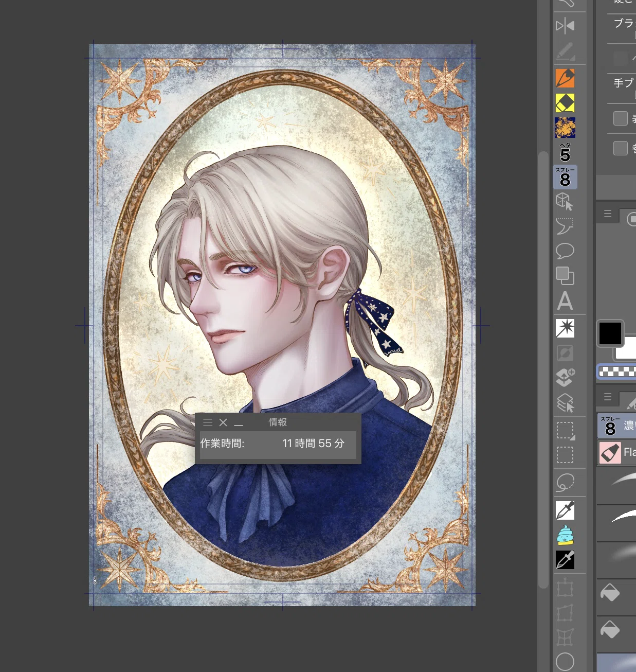Screen dimensions: 636x672
Task: Select the black-background eyedropper tool
Action: (x=565, y=560)
